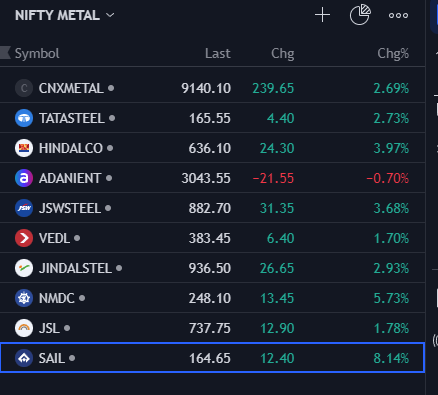The width and height of the screenshot is (438, 395).
Task: Click ADANIENT last price 3043.55
Action: click(x=206, y=178)
